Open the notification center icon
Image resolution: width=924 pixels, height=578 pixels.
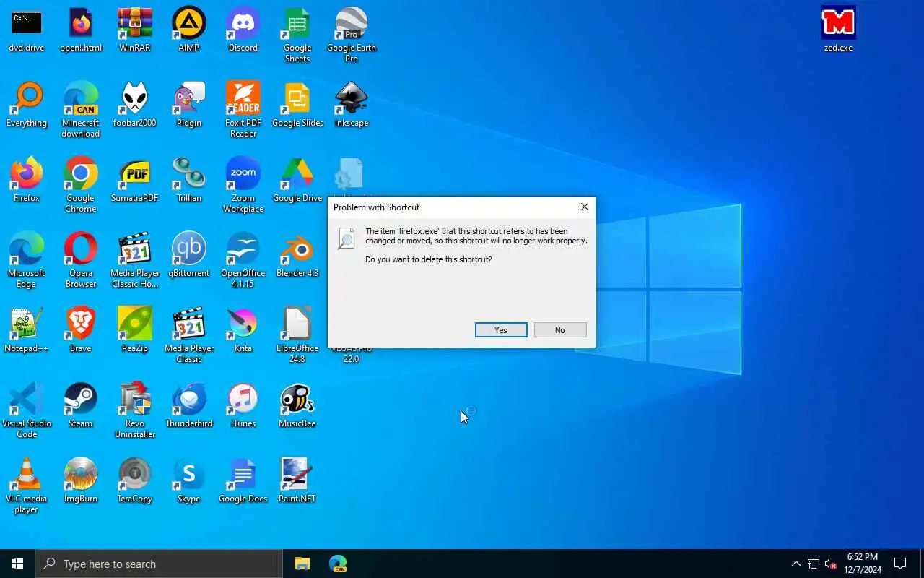point(900,564)
